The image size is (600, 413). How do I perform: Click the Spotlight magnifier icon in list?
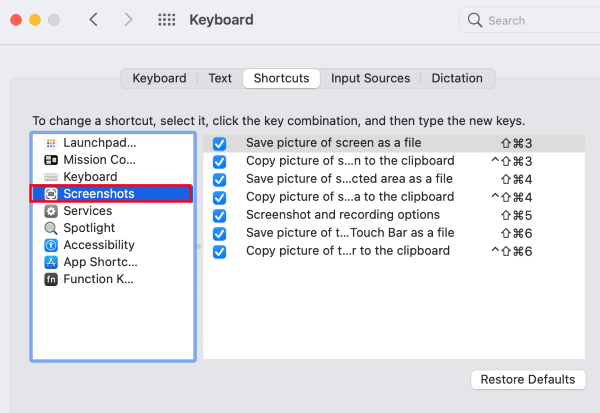[x=52, y=228]
